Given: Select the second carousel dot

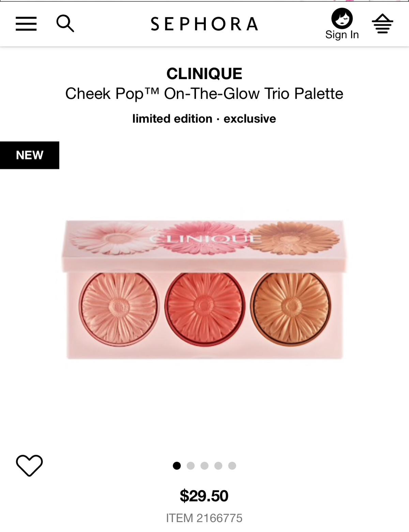Looking at the screenshot, I should click(x=191, y=465).
